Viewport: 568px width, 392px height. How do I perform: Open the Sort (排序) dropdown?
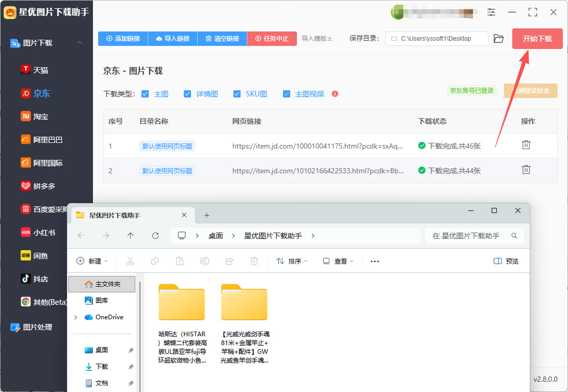click(292, 261)
